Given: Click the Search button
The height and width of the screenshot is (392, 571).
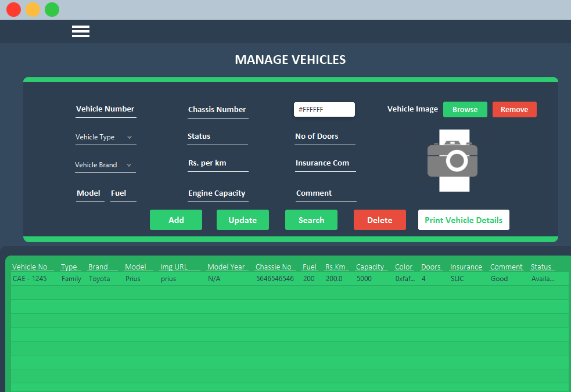Looking at the screenshot, I should [311, 220].
